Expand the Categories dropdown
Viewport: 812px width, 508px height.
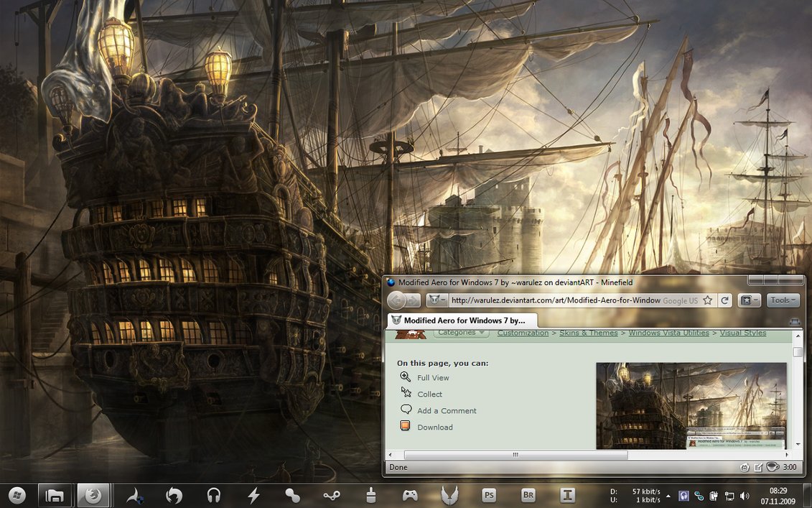(461, 333)
